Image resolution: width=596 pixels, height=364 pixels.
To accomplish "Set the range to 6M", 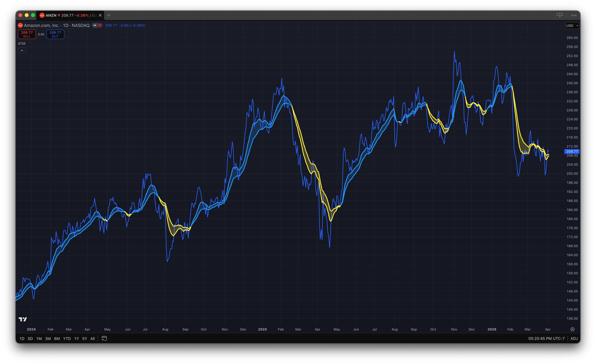I will coord(57,339).
